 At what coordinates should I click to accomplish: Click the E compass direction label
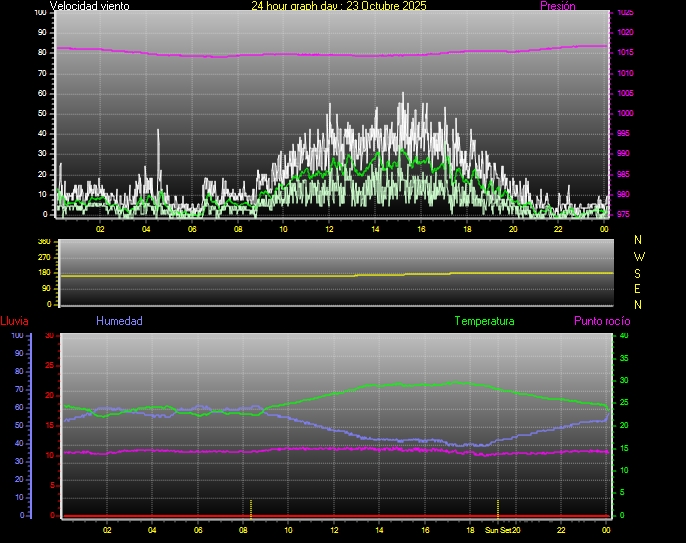pyautogui.click(x=640, y=288)
